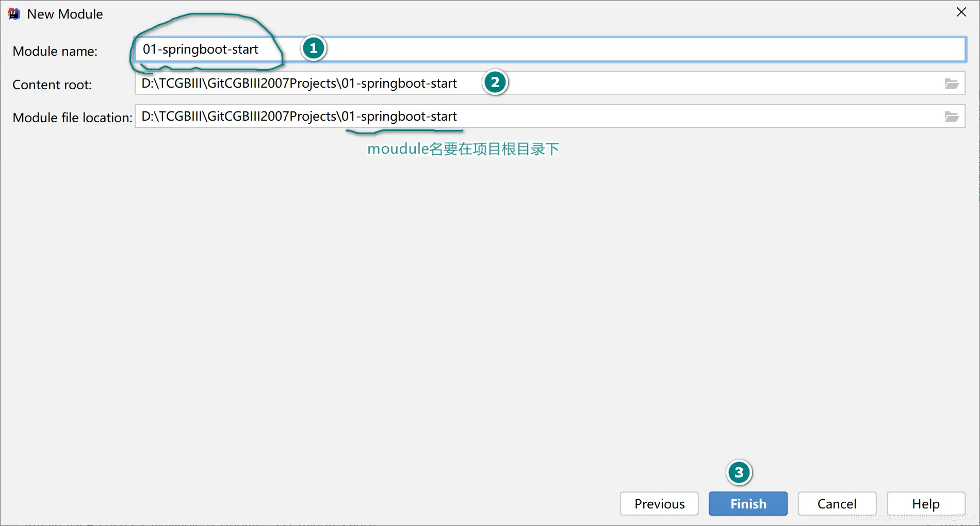980x526 pixels.
Task: Click the Module name input field
Action: pos(550,50)
